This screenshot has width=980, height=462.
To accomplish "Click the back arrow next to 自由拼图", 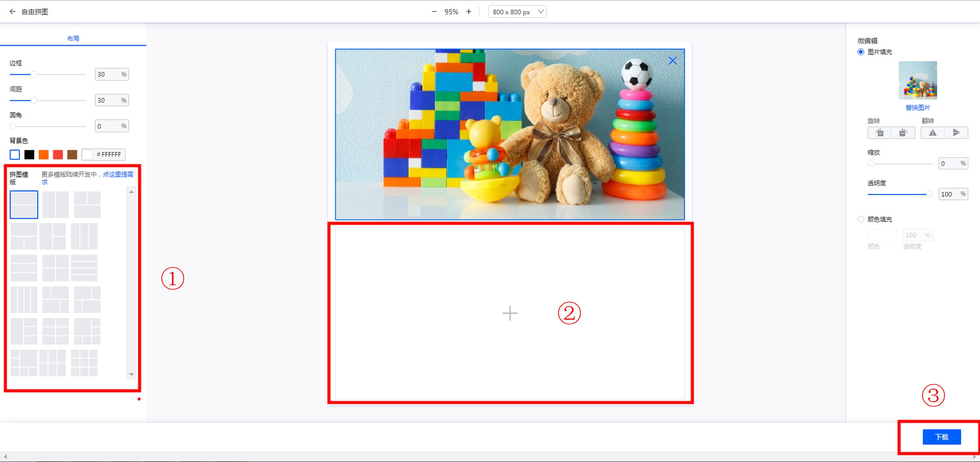I will click(x=12, y=11).
